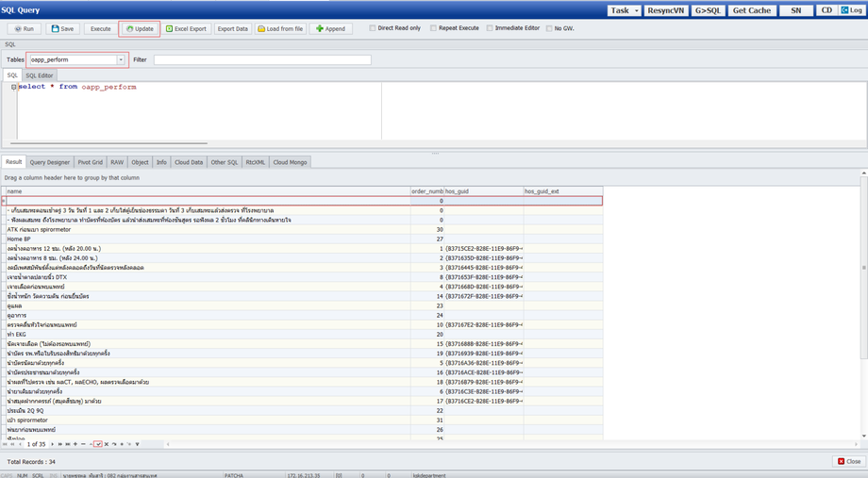Go to previous page in navigator
This screenshot has width=868, height=478.
(12, 444)
